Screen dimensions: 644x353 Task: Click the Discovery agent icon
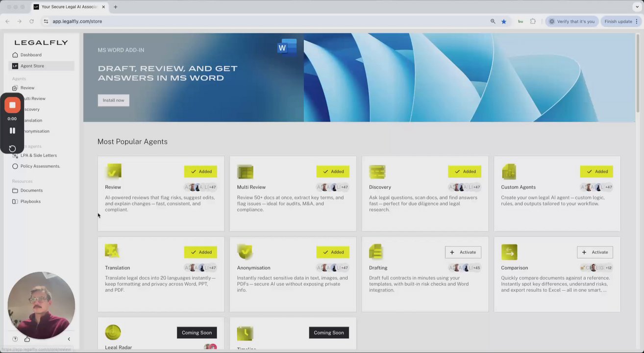[x=377, y=172]
